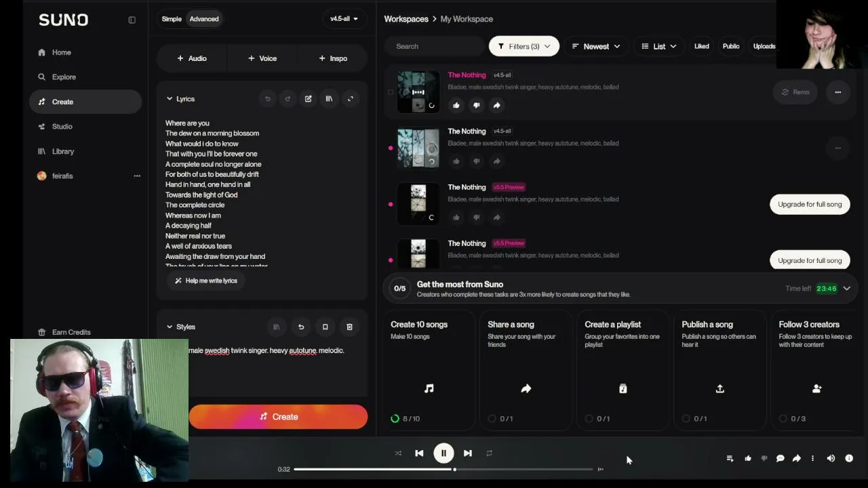Toggle shuffle playback
868x488 pixels.
(398, 453)
